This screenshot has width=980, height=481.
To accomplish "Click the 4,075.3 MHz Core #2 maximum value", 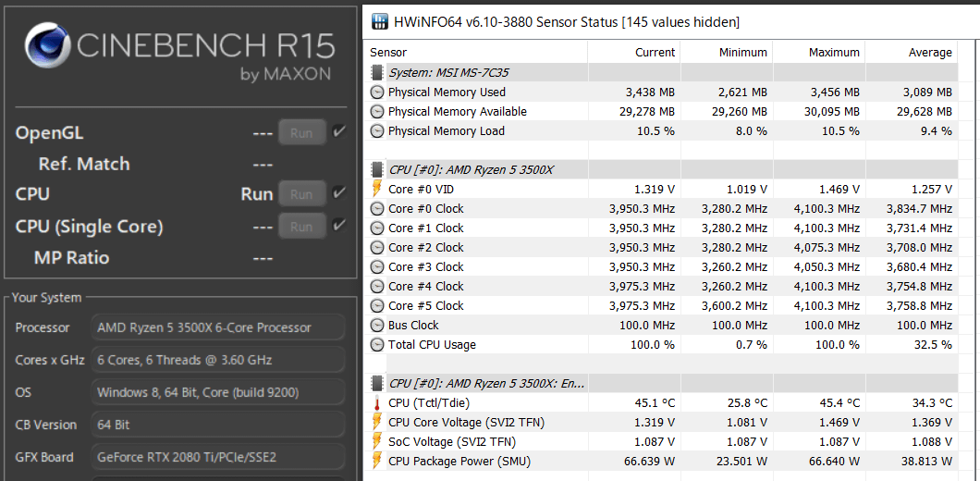I will [827, 248].
